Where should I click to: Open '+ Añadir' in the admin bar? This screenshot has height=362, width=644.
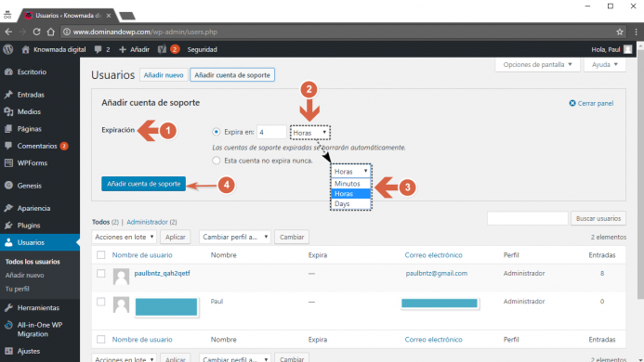tap(135, 49)
